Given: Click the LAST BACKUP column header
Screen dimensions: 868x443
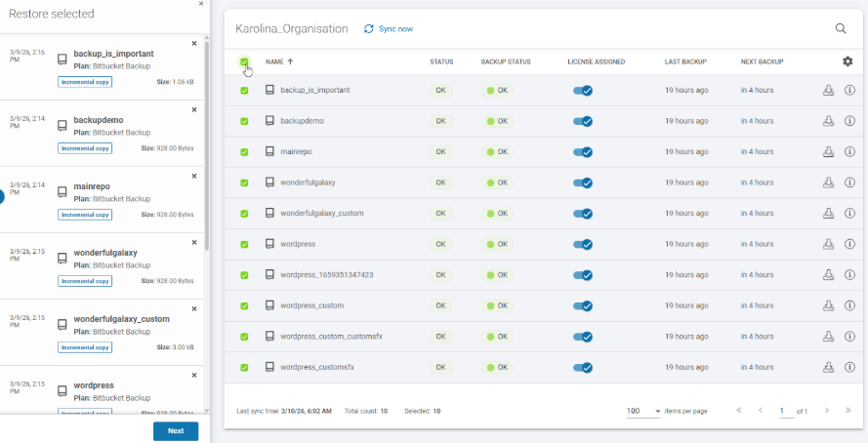Looking at the screenshot, I should (x=685, y=61).
